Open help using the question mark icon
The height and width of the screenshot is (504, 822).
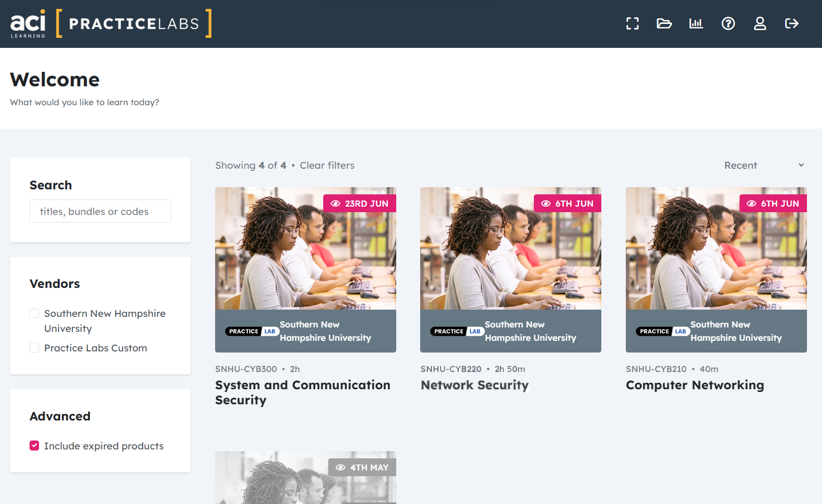pyautogui.click(x=728, y=23)
